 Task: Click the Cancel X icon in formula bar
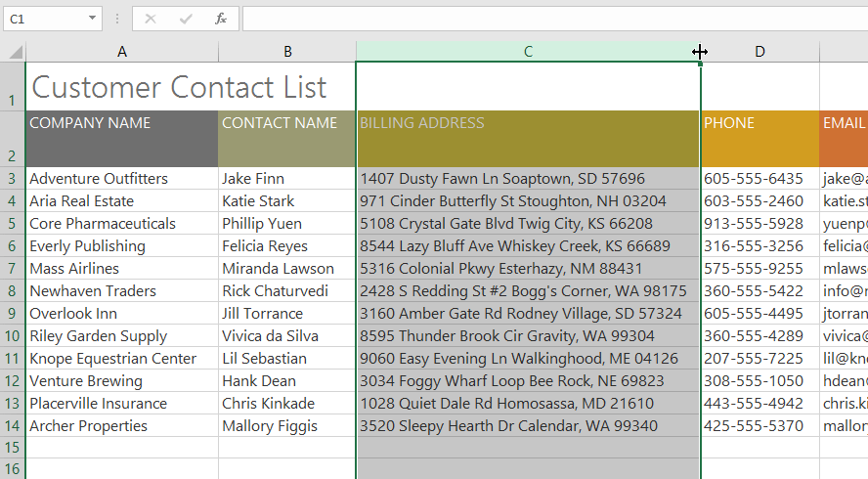151,19
